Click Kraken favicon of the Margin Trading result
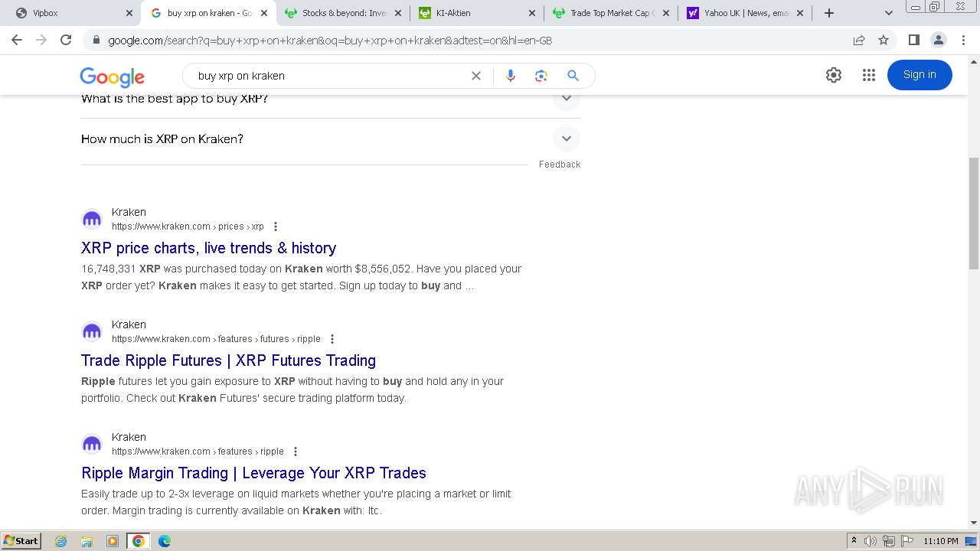The height and width of the screenshot is (551, 980). point(92,445)
